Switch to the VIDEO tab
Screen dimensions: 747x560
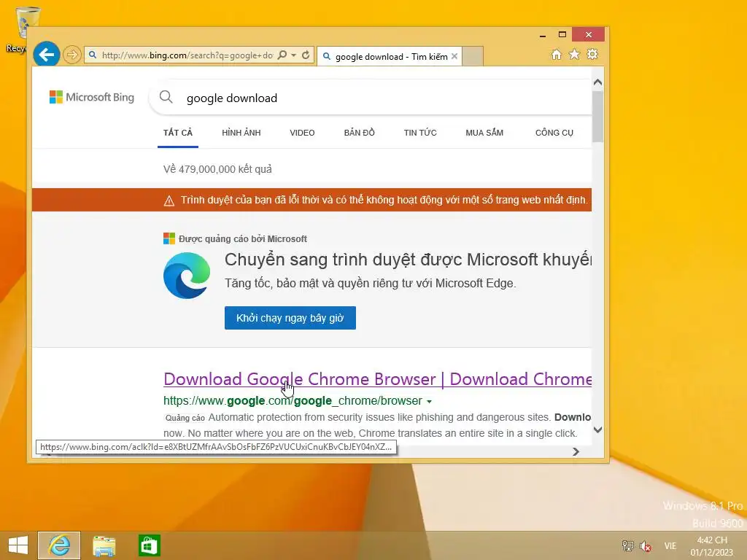(302, 133)
